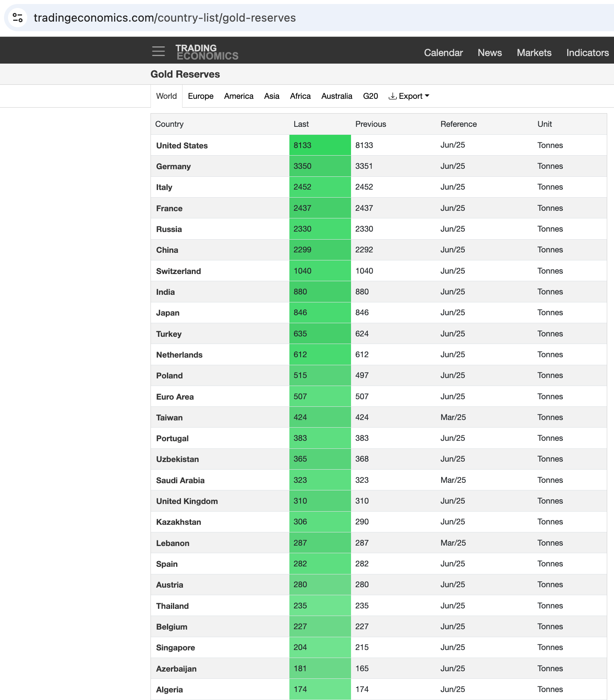614x700 pixels.
Task: Click the browser address bar URL
Action: point(165,18)
